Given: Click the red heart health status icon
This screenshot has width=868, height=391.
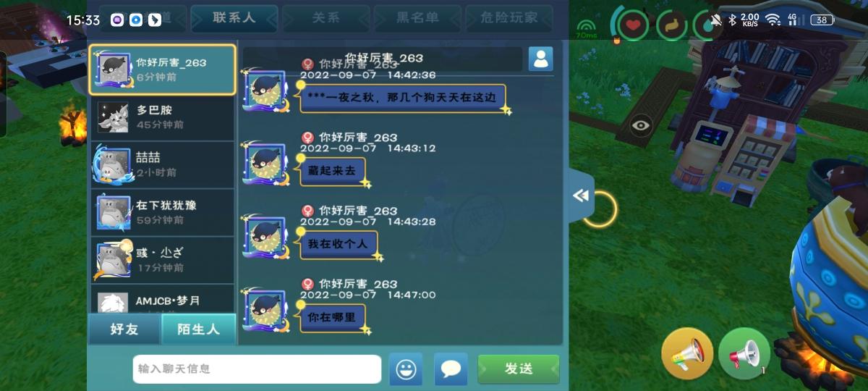Looking at the screenshot, I should click(x=634, y=25).
